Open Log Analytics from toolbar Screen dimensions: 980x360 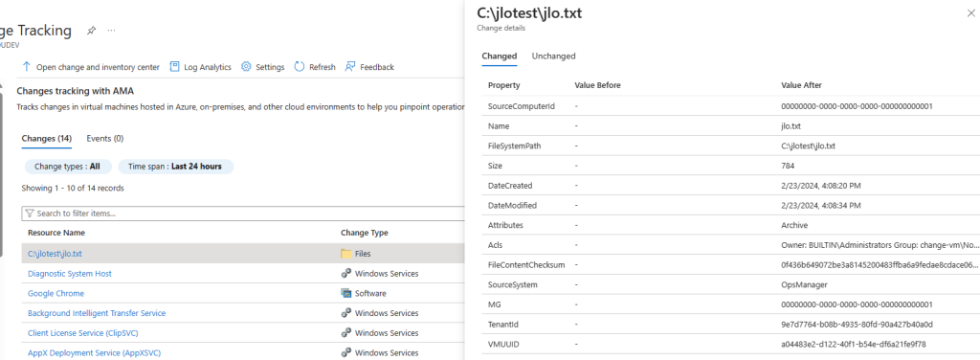[x=200, y=67]
